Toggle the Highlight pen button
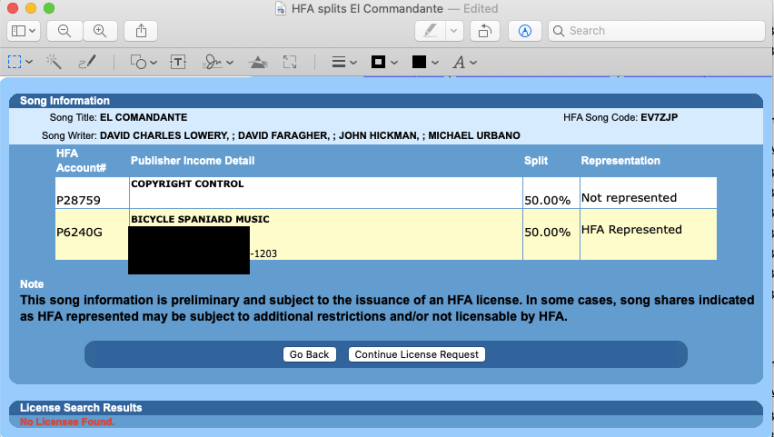 pyautogui.click(x=431, y=31)
